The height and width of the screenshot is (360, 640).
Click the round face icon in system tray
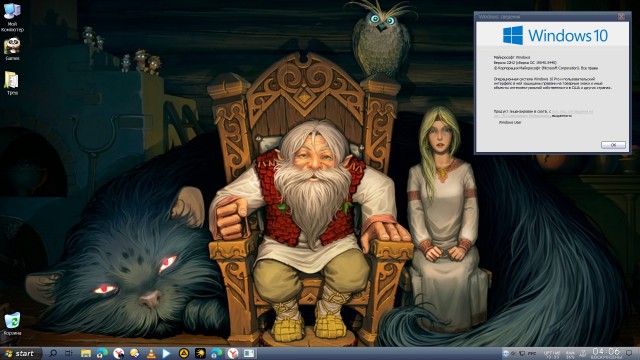click(x=506, y=353)
